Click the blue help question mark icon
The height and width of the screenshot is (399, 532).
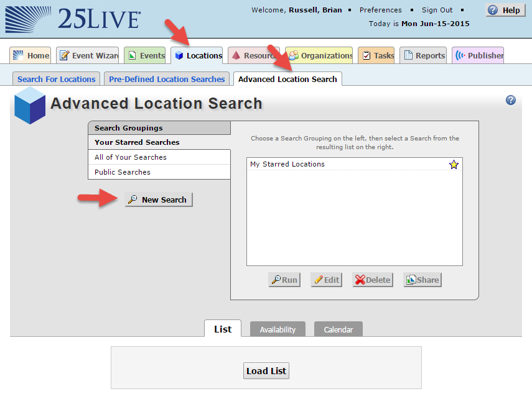pos(511,100)
